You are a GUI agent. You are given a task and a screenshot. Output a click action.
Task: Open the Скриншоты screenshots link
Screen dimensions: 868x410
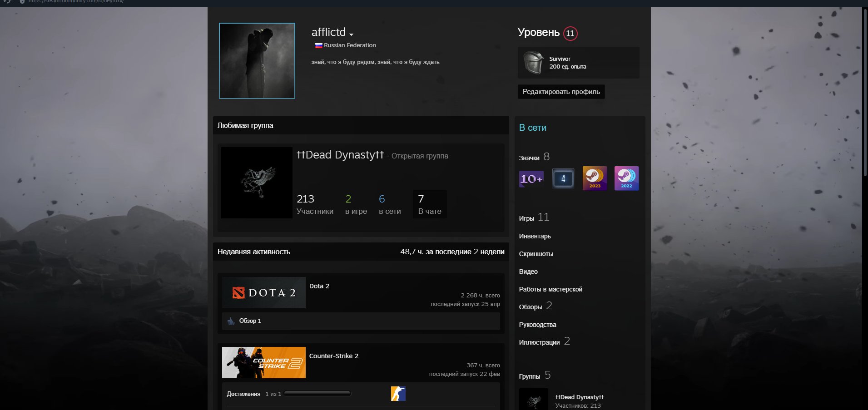tap(536, 254)
